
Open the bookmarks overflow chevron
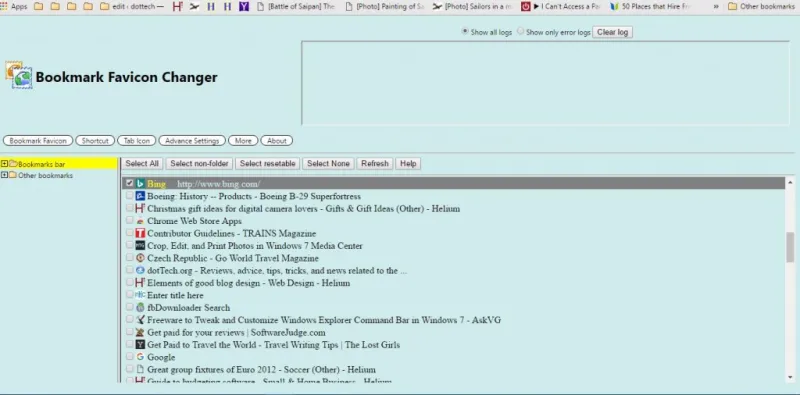coord(716,7)
